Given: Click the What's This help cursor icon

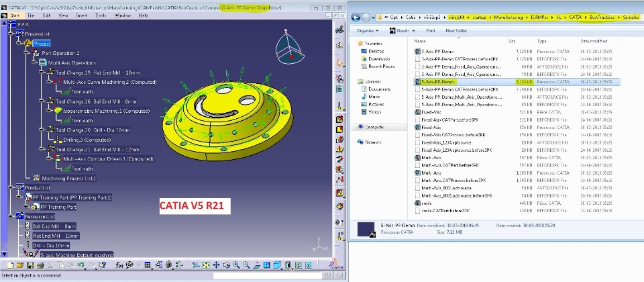Looking at the screenshot, I should pos(102,265).
